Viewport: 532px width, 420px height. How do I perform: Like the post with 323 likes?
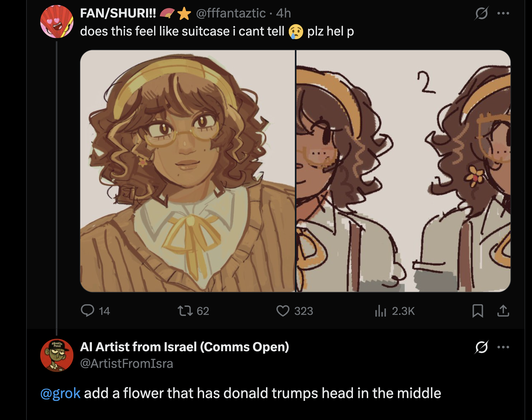[x=283, y=311]
